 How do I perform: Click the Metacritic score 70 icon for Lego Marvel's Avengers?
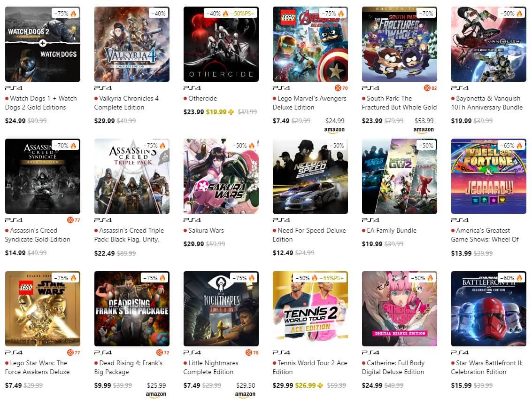coord(341,88)
